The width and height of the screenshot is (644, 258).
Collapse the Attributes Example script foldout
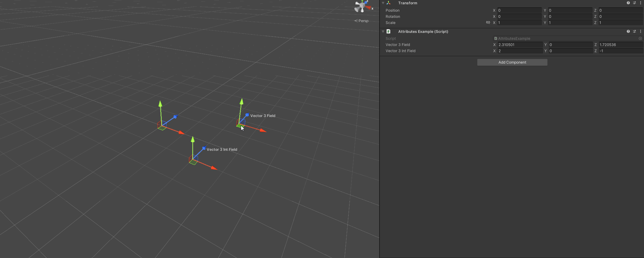(x=383, y=31)
